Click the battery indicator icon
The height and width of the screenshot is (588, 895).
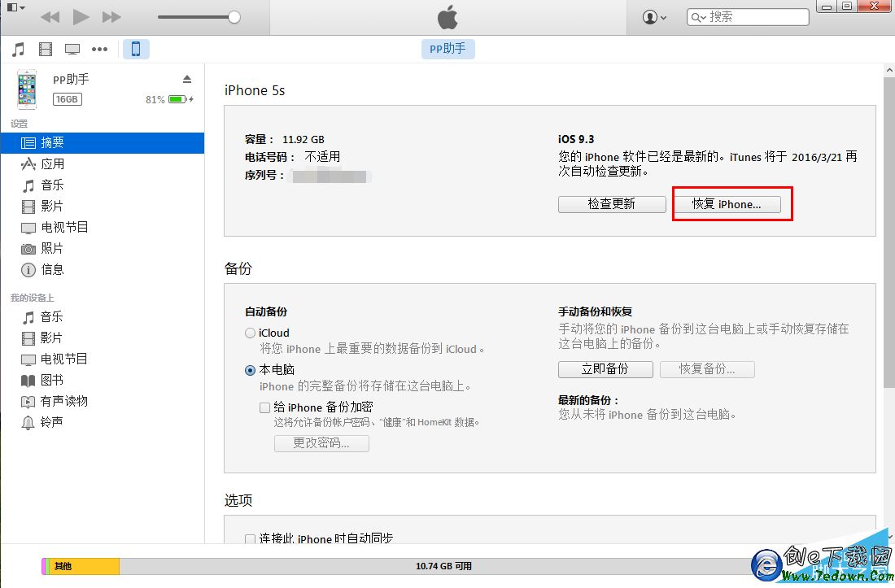point(178,99)
